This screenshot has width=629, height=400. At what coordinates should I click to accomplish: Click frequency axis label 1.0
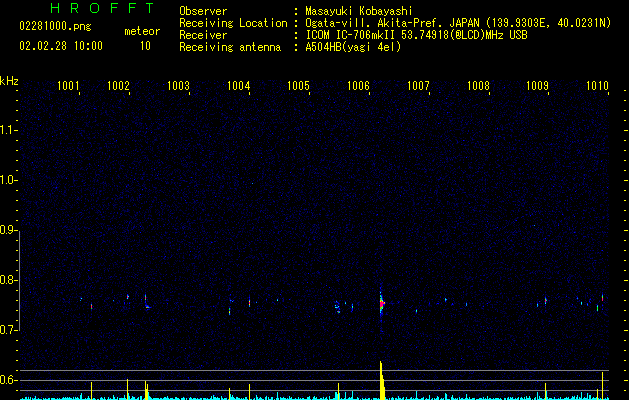(8, 181)
